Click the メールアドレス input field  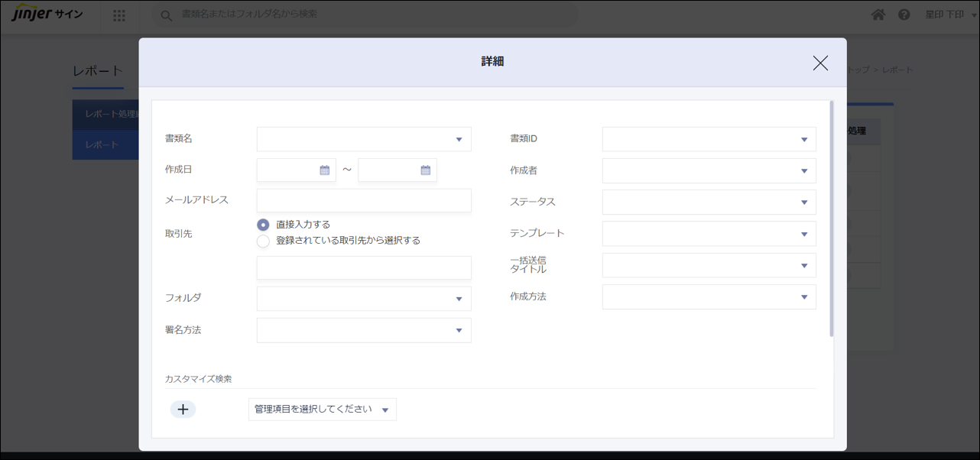[x=364, y=200]
